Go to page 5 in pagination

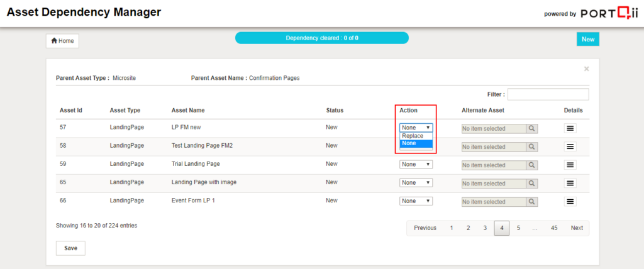tap(518, 228)
